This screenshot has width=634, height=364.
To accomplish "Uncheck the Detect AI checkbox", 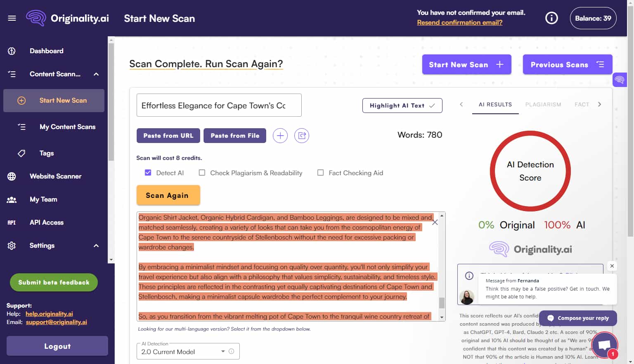I will coord(148,172).
